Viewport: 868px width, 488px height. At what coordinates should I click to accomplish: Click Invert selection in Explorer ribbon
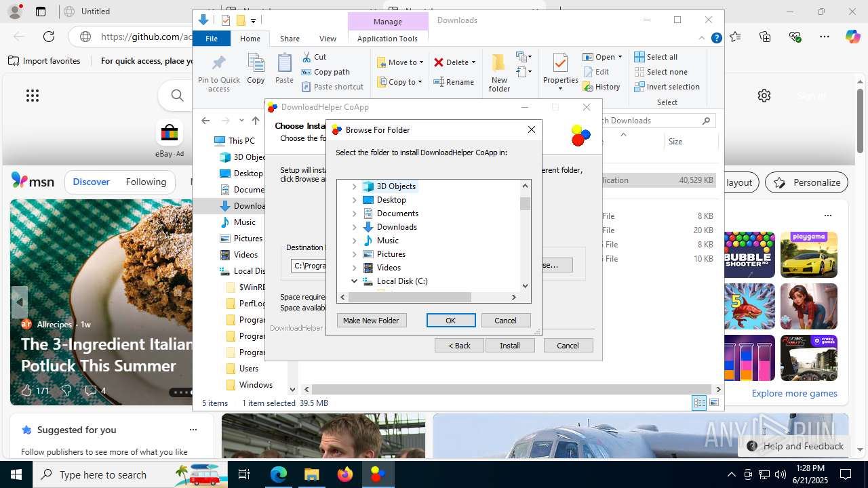pyautogui.click(x=667, y=87)
